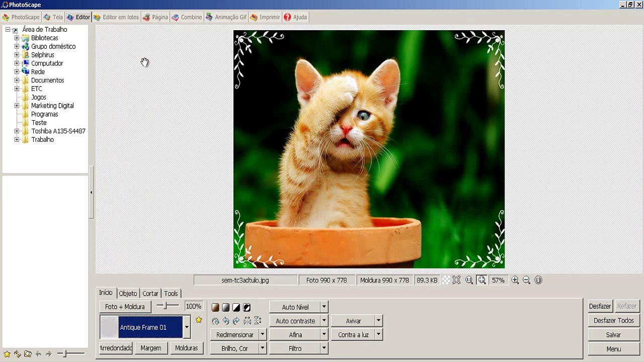Click the Menu button
The width and height of the screenshot is (644, 362).
point(613,349)
